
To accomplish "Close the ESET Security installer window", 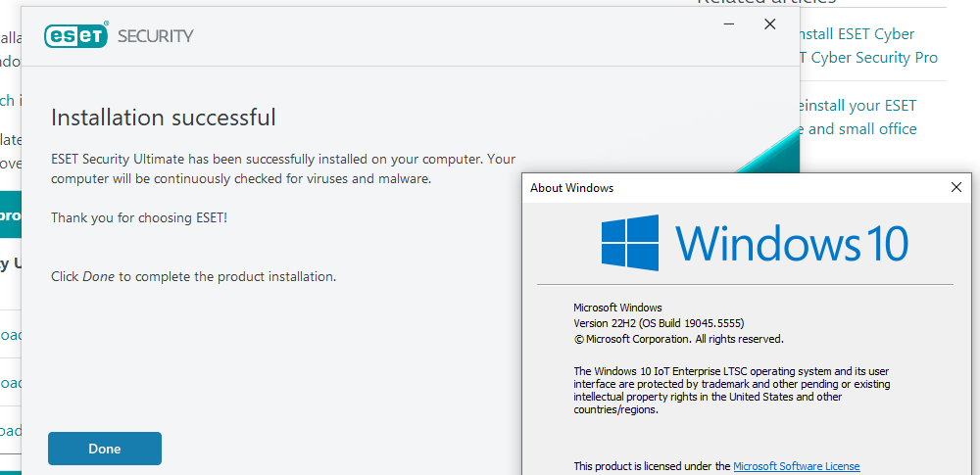I will coord(770,24).
